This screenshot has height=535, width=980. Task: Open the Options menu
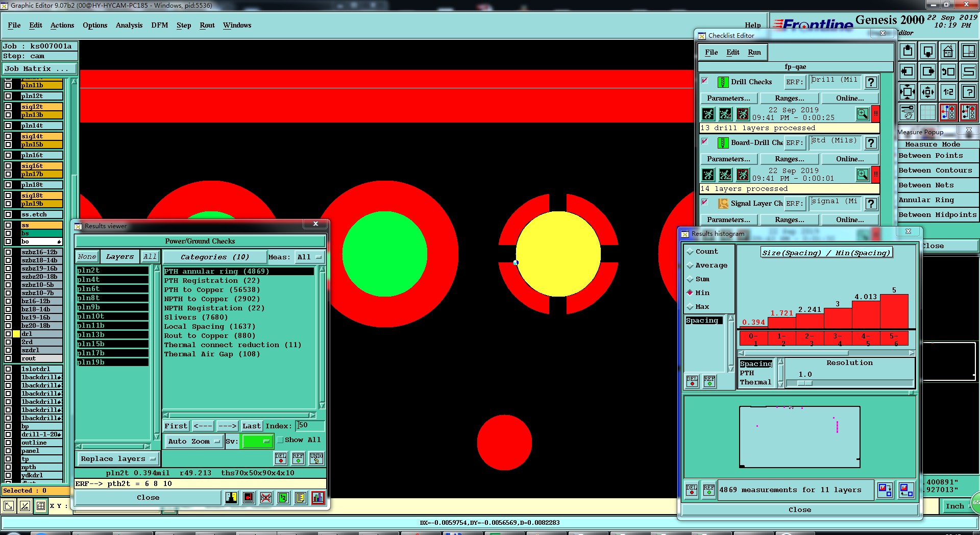[x=95, y=25]
